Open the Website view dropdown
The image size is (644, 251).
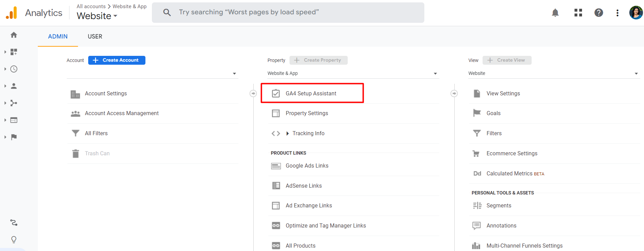pyautogui.click(x=553, y=74)
